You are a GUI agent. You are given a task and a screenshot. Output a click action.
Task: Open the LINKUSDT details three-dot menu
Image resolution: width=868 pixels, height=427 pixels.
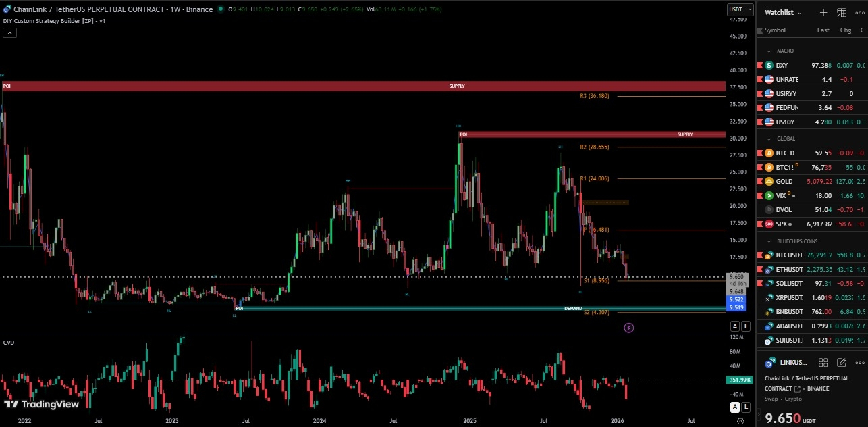click(860, 363)
